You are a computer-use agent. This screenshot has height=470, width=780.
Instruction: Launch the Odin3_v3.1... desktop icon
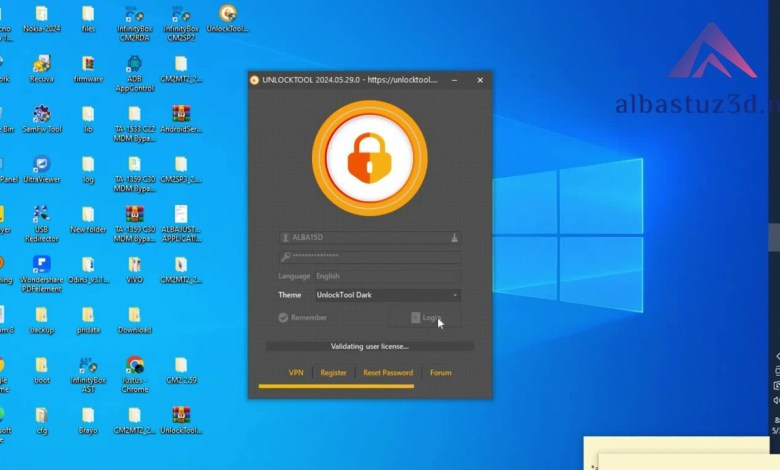pos(88,270)
